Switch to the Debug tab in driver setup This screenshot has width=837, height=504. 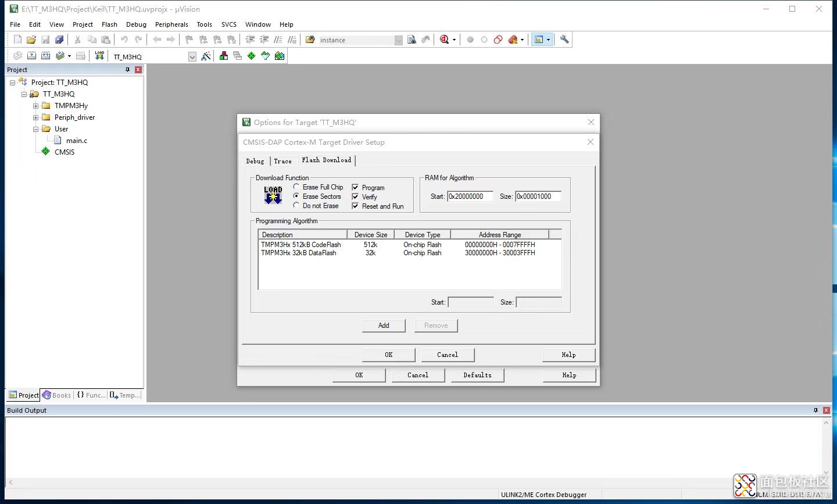point(255,161)
